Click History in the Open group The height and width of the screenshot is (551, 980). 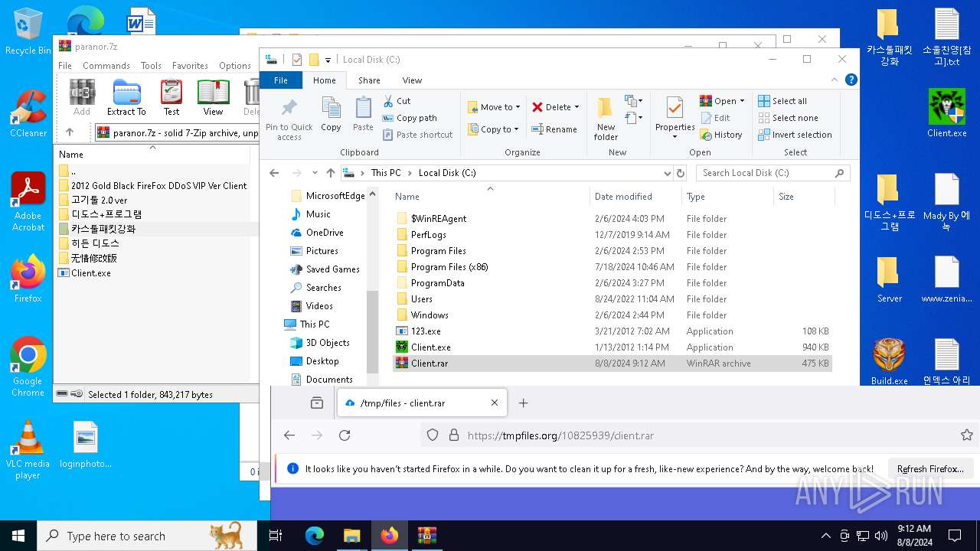click(x=721, y=135)
